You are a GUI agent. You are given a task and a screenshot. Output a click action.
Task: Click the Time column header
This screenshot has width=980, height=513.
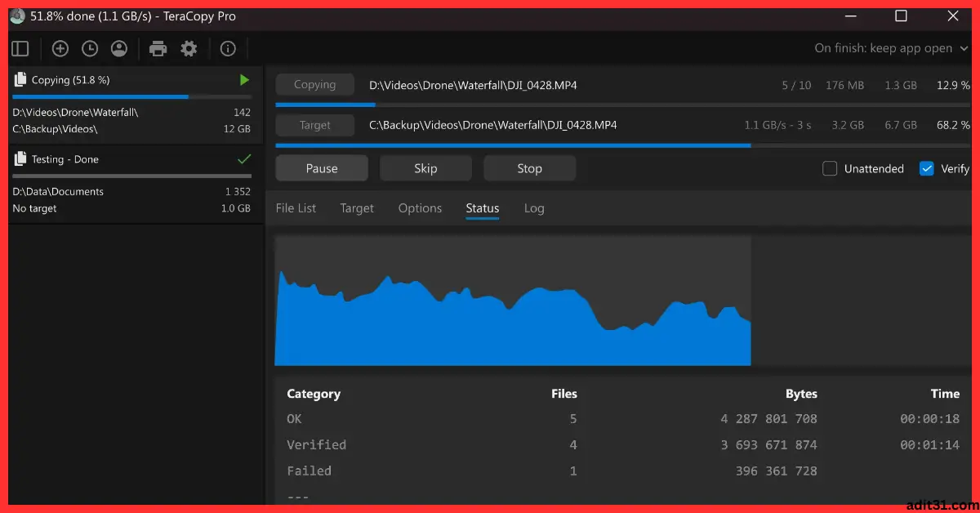click(945, 394)
